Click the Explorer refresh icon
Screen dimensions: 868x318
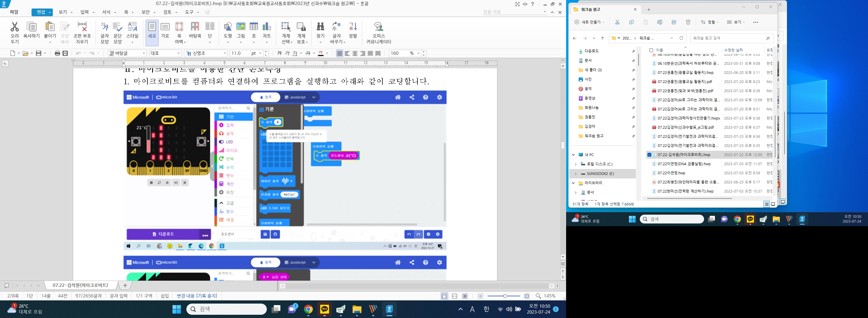(x=681, y=38)
